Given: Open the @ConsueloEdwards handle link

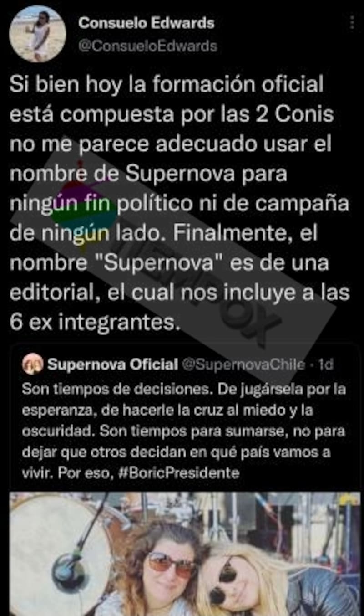Looking at the screenshot, I should click(147, 46).
